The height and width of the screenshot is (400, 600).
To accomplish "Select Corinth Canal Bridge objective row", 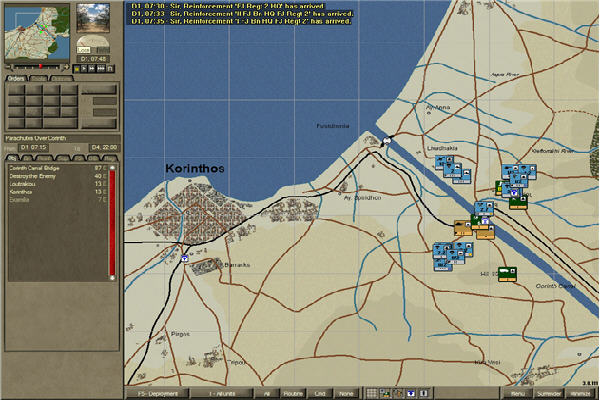I will tap(58, 168).
